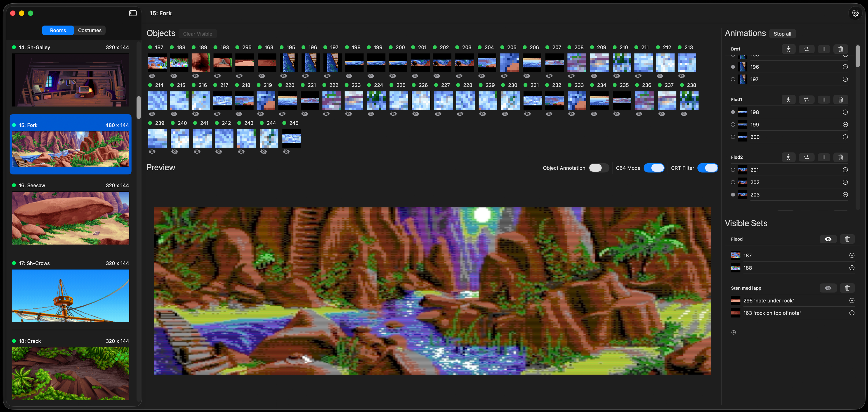Viewport: 868px width, 412px height.
Task: Toggle the sidebar panel icon
Action: tap(133, 13)
